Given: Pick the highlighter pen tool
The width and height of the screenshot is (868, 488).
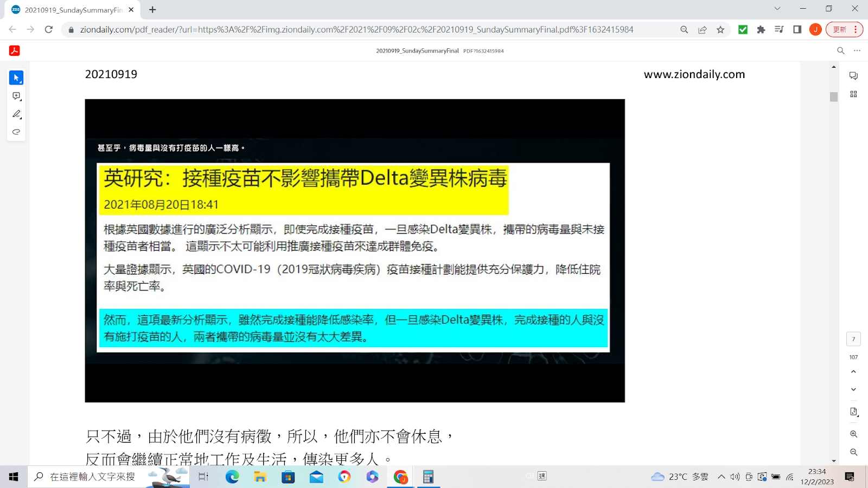Looking at the screenshot, I should tap(16, 114).
